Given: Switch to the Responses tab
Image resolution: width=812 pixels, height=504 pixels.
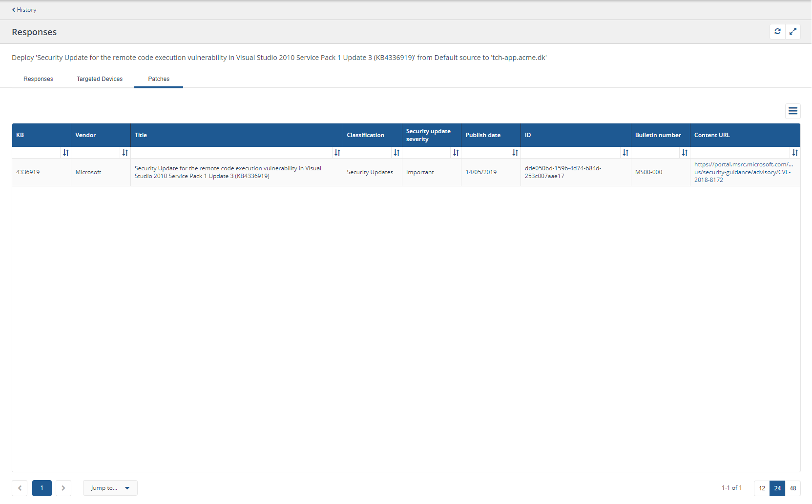Looking at the screenshot, I should click(38, 79).
